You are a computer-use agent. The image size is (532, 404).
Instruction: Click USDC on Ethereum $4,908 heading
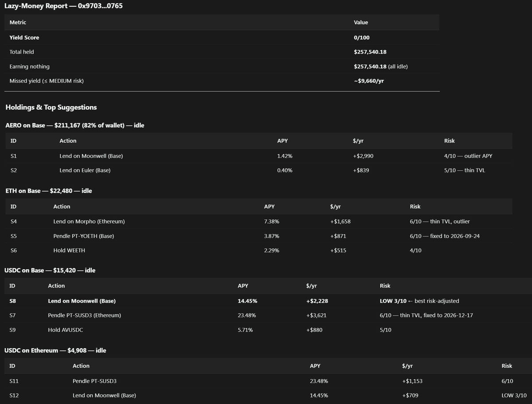pos(55,350)
